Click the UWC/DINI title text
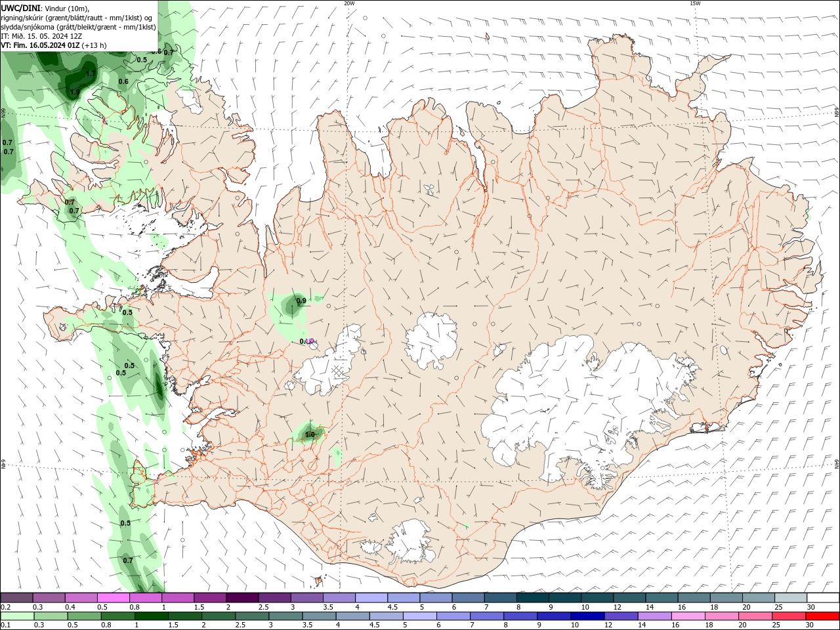Image resolution: width=840 pixels, height=630 pixels. click(20, 8)
